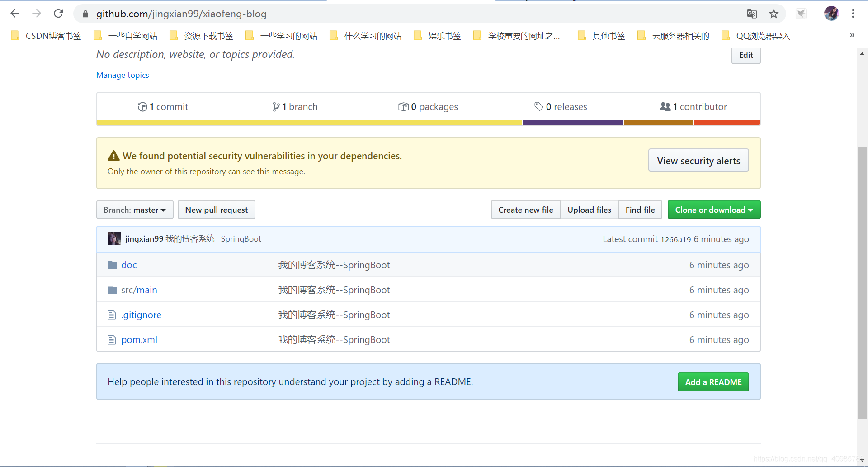Click the browser back arrow

(x=15, y=14)
